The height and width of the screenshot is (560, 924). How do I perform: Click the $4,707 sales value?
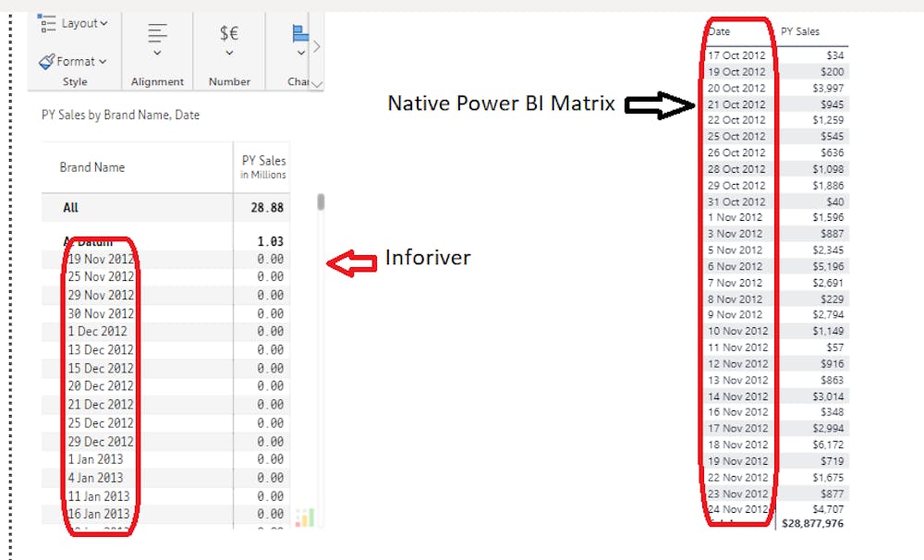click(x=828, y=509)
